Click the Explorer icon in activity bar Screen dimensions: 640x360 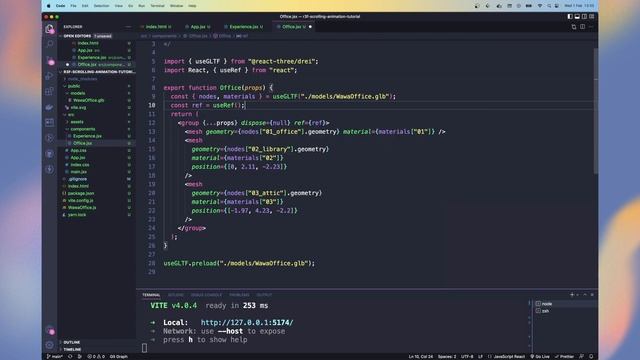(x=50, y=29)
